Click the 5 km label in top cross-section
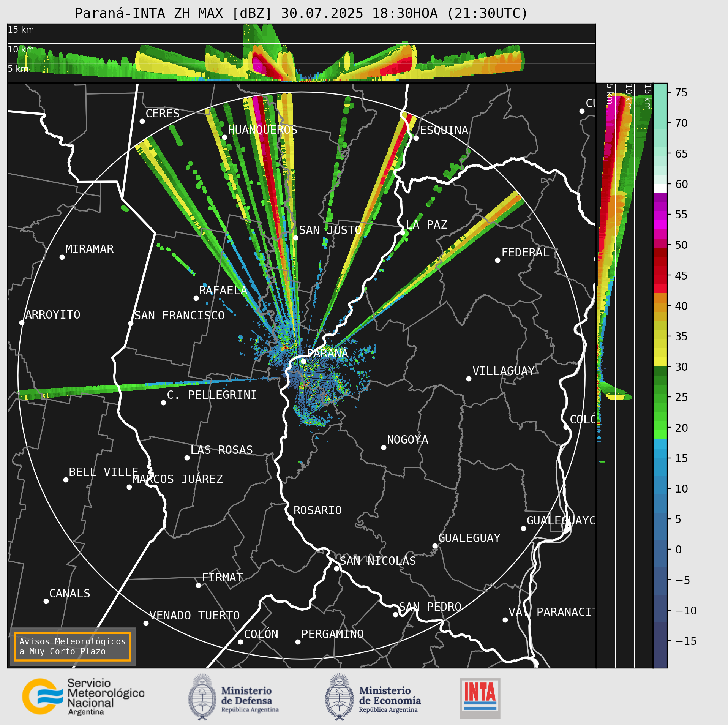 (x=18, y=69)
